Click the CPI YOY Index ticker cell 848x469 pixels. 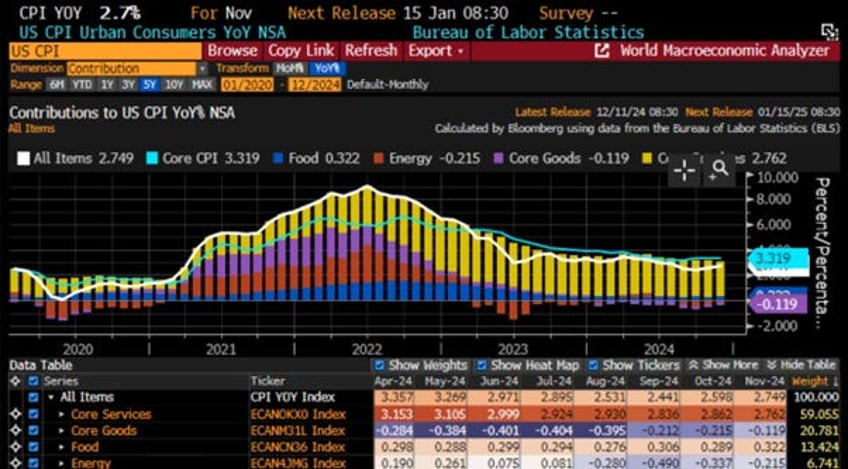tap(293, 398)
